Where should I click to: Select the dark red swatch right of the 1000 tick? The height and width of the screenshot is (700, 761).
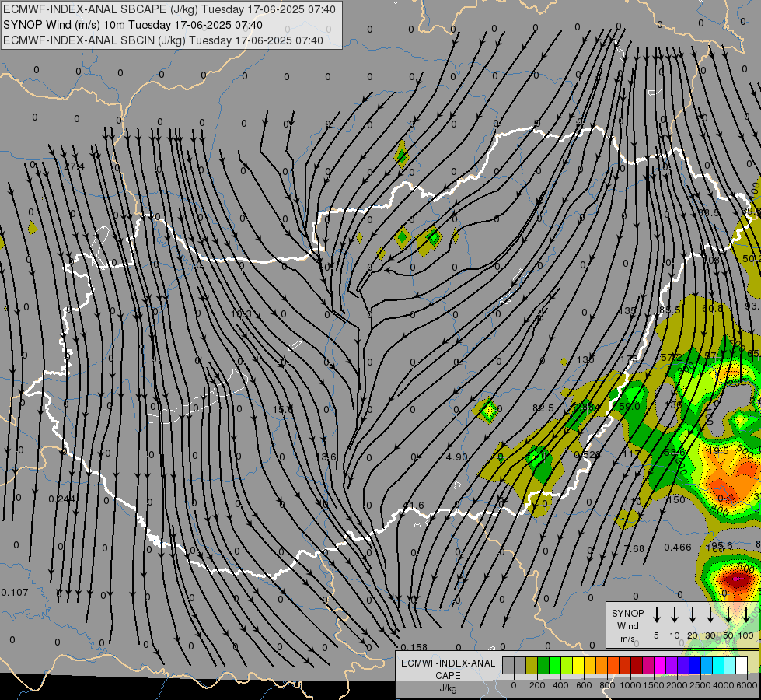coord(637,665)
